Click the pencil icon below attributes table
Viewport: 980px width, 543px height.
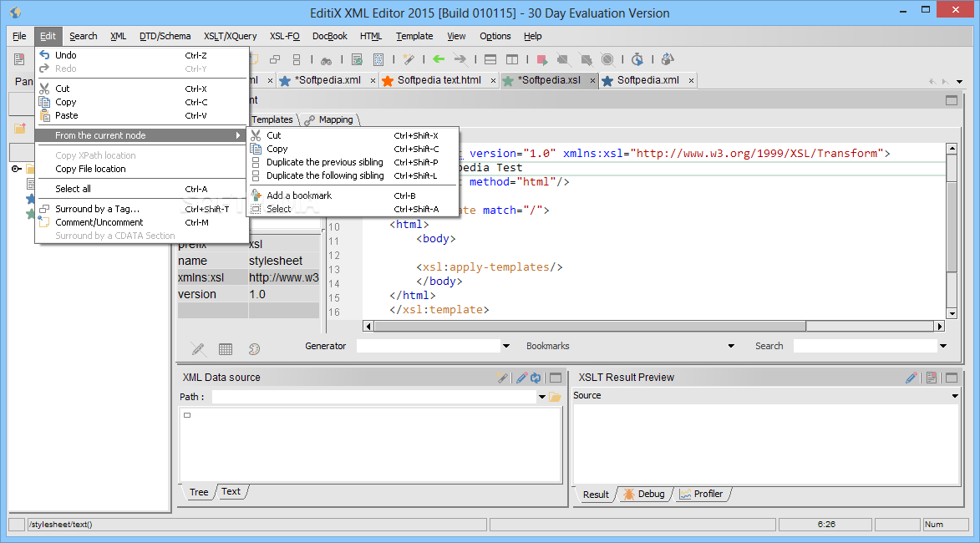[198, 349]
